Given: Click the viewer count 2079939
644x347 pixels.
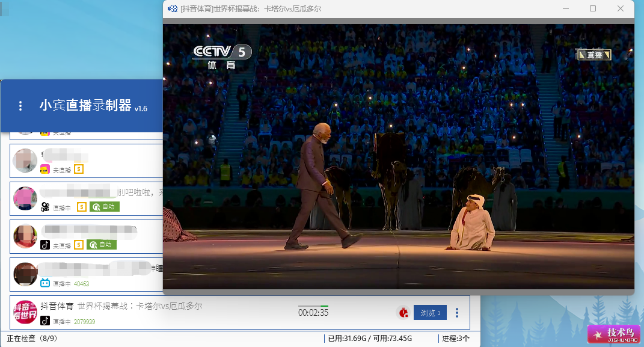Looking at the screenshot, I should click(84, 322).
